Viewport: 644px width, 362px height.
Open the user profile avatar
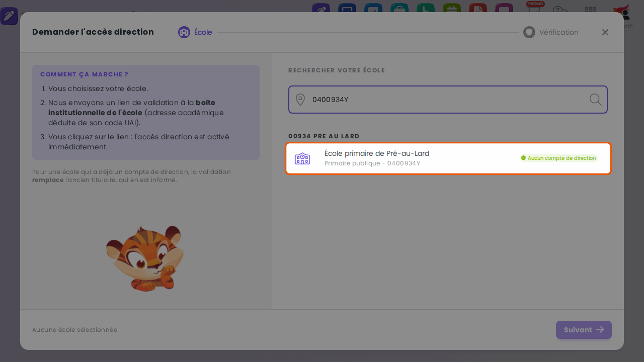click(622, 12)
